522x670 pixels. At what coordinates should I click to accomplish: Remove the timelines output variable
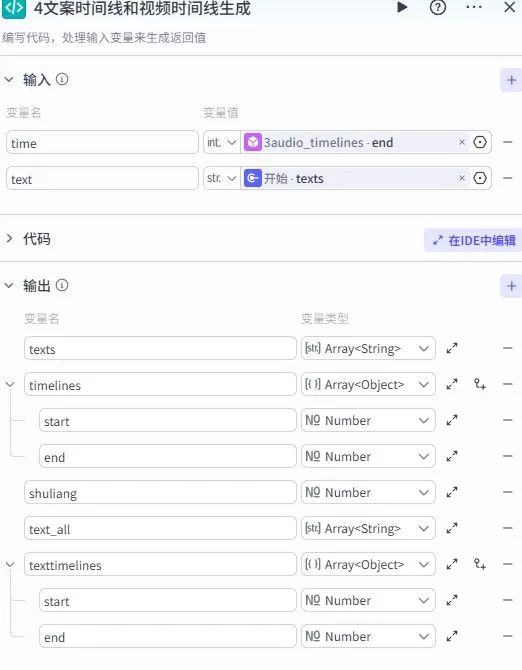click(507, 384)
